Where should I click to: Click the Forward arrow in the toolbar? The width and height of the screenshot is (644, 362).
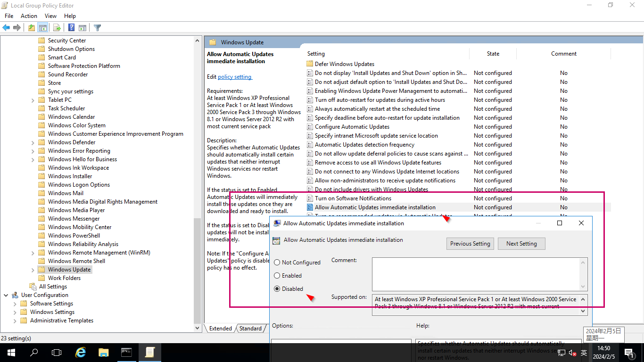click(17, 28)
